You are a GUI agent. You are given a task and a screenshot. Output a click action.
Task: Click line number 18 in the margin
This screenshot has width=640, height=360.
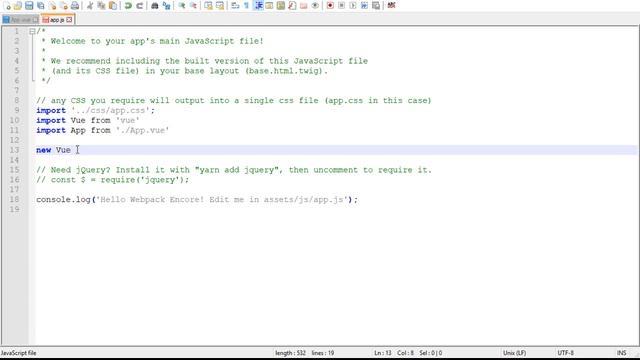coord(15,200)
